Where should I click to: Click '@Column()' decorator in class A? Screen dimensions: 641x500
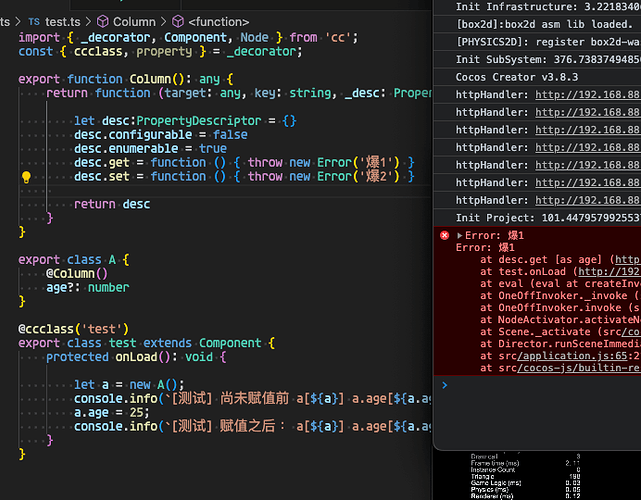pyautogui.click(x=77, y=274)
